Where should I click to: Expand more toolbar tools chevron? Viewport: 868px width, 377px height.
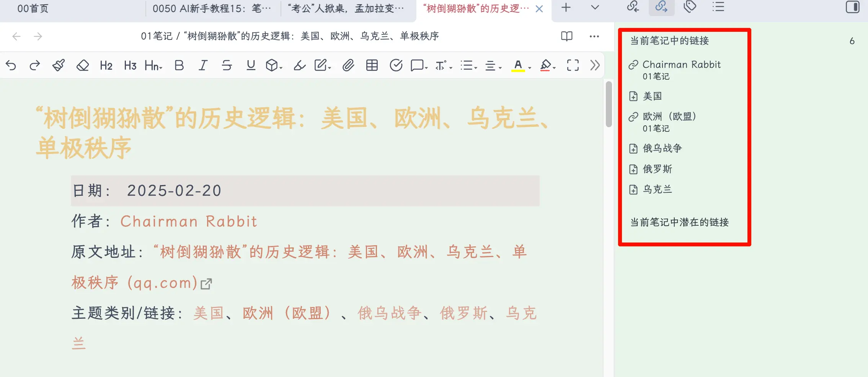[x=595, y=66]
